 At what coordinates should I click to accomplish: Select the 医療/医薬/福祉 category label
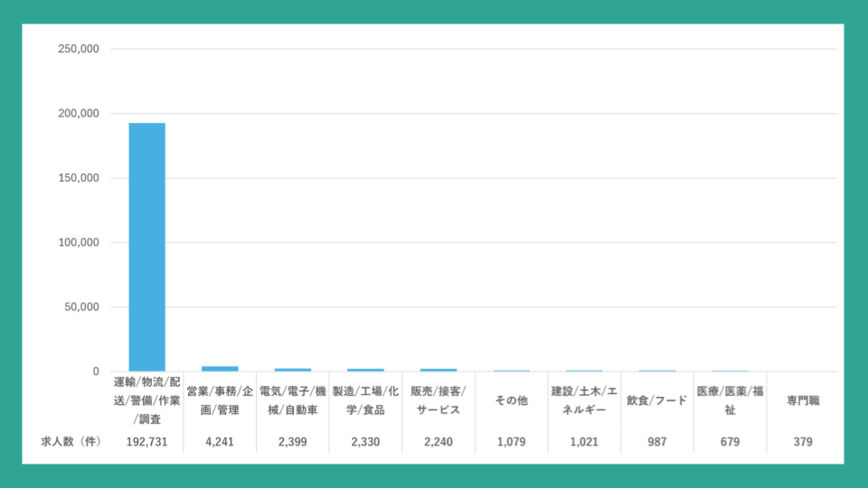(x=730, y=400)
